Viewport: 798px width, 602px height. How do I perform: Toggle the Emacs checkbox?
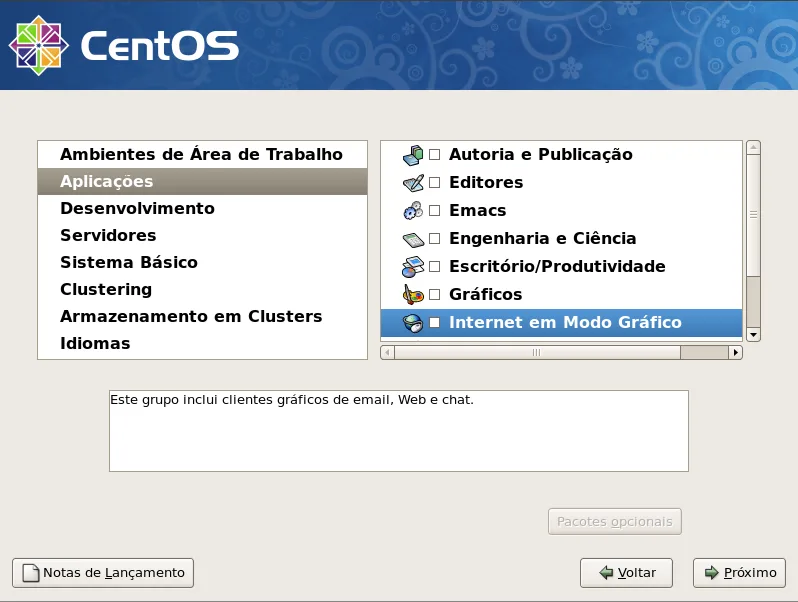[x=435, y=211]
